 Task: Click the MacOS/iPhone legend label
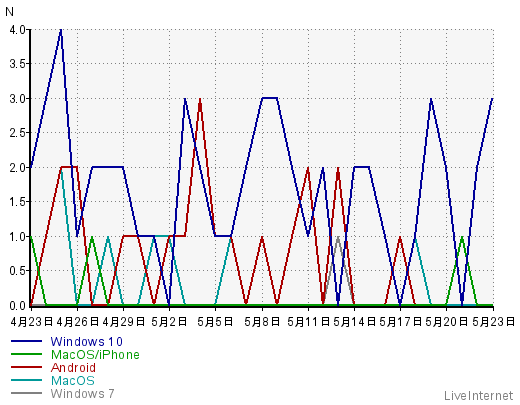(95, 355)
